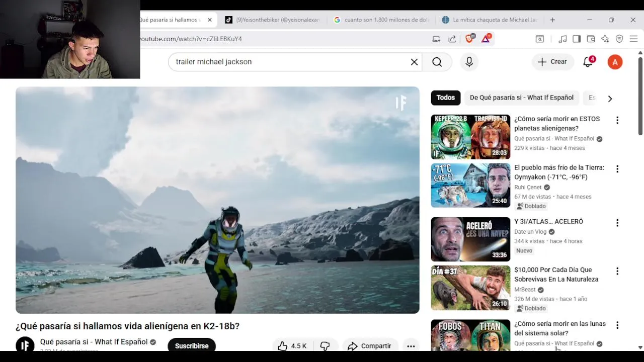This screenshot has width=644, height=362.
Task: Open Leo AI sparkle icon
Action: (605, 39)
